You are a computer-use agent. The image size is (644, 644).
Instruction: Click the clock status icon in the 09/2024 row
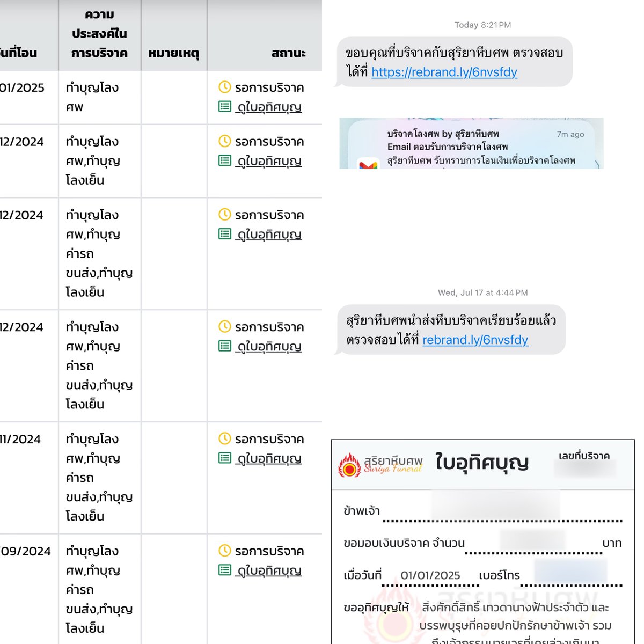pos(225,551)
